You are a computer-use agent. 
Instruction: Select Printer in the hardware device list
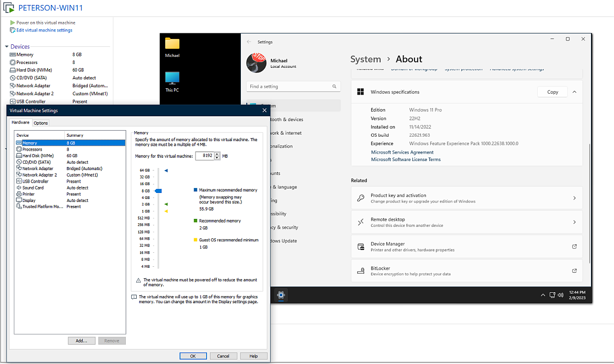(28, 194)
